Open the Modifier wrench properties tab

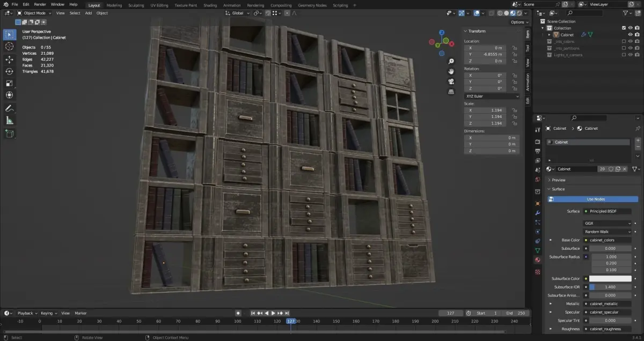coord(538,213)
